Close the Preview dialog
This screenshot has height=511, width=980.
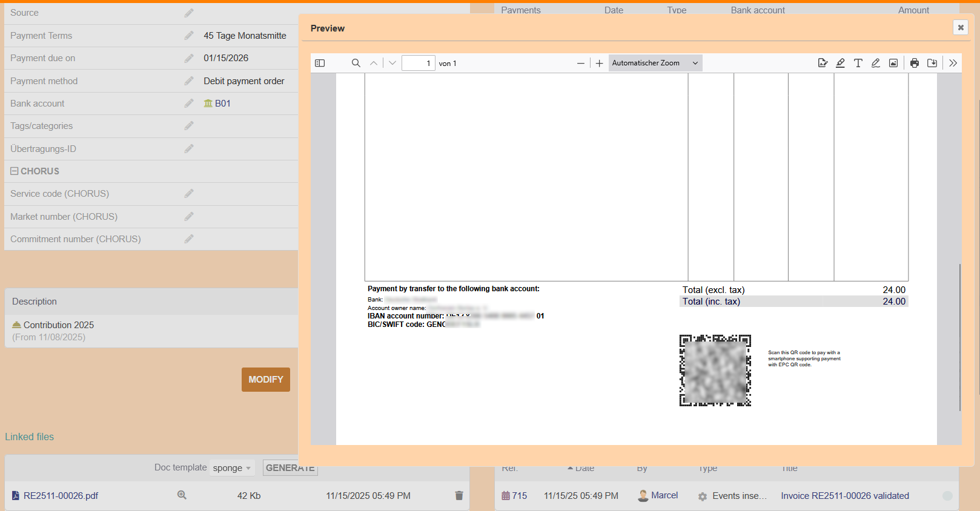pos(961,27)
